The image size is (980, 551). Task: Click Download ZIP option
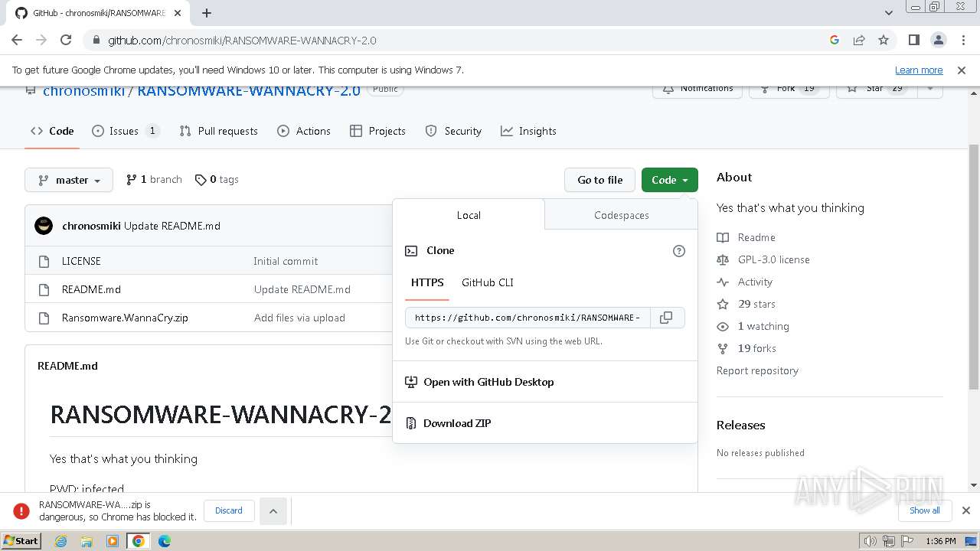point(457,423)
